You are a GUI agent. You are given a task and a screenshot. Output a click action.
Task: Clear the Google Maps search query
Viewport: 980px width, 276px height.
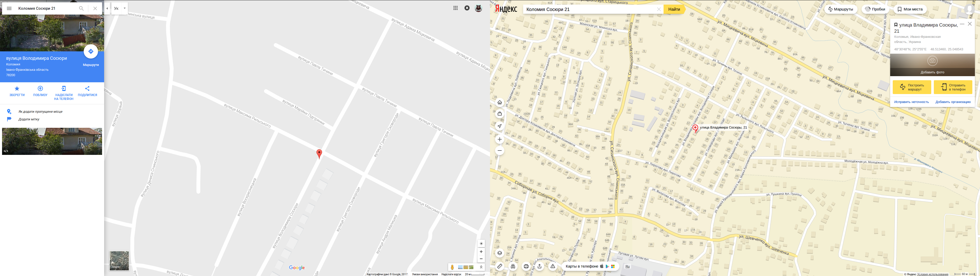click(x=95, y=8)
